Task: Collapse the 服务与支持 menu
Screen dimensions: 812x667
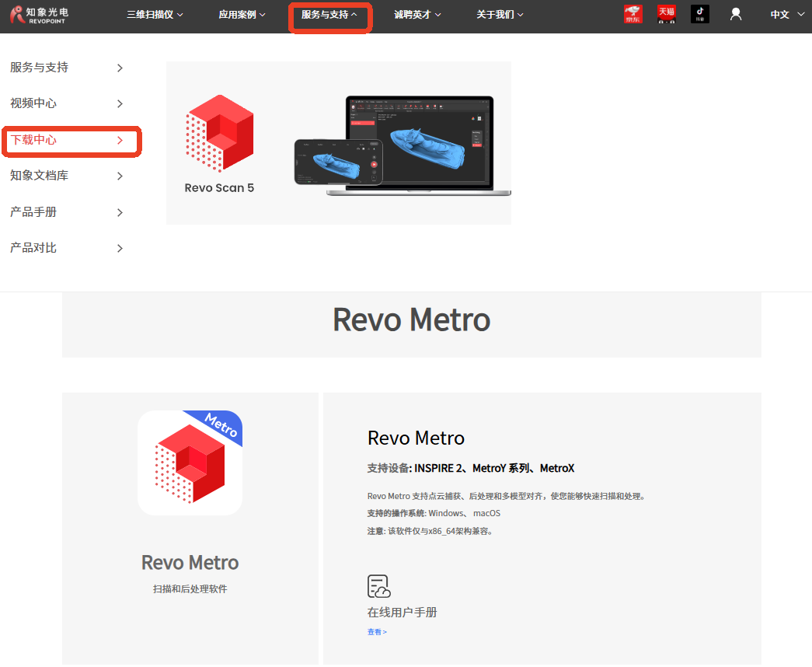Action: point(329,14)
